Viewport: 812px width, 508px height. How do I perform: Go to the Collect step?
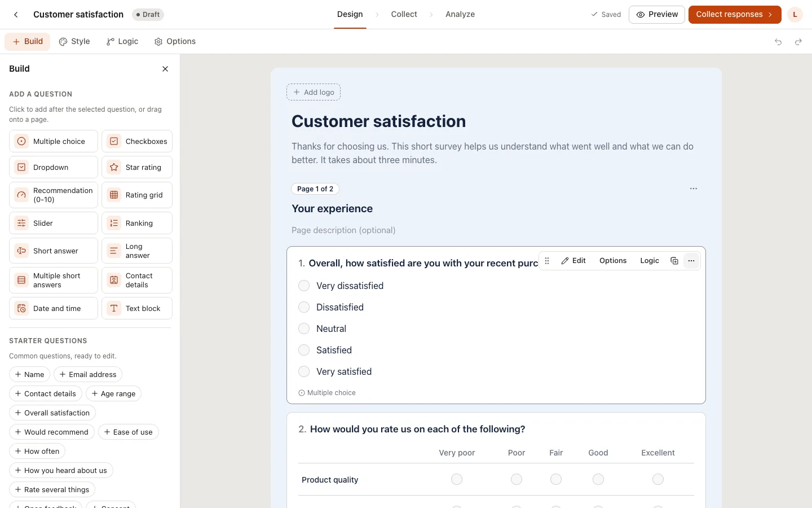[x=404, y=15]
